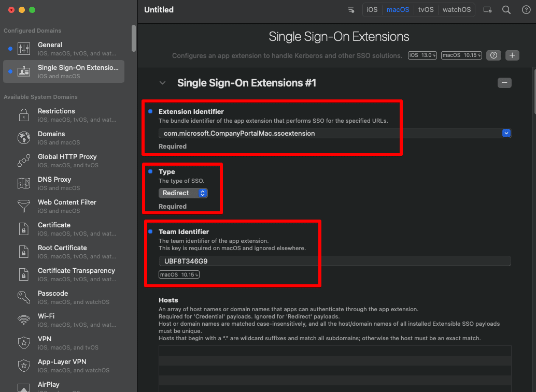Select Domains entry label
536x392 pixels.
point(51,134)
